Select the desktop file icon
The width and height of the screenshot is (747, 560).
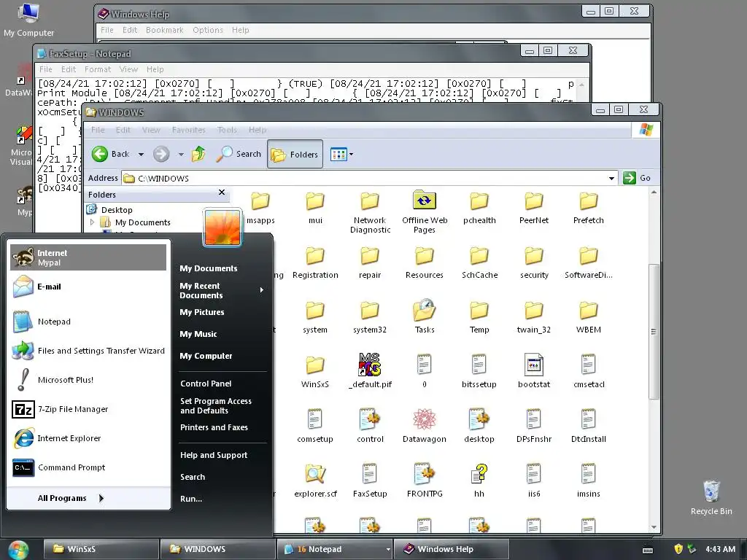pos(479,426)
